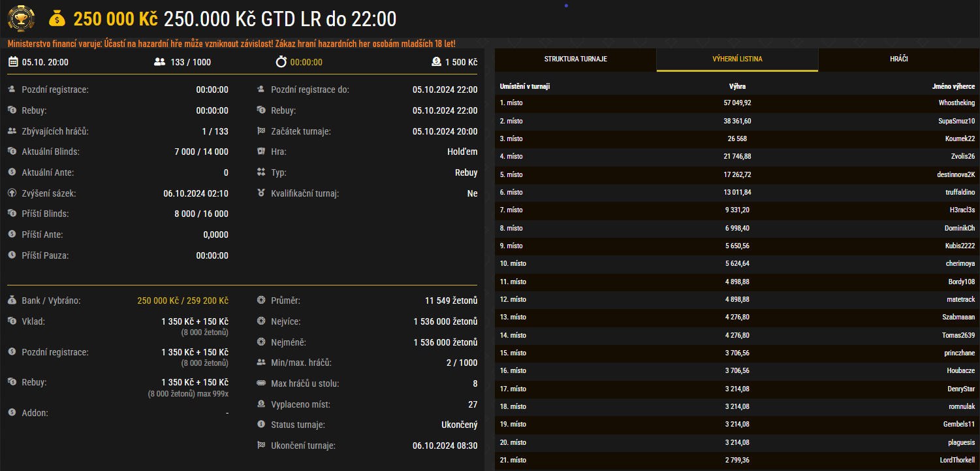
Task: Click the plus icon beside Nejvíce:
Action: [x=261, y=321]
